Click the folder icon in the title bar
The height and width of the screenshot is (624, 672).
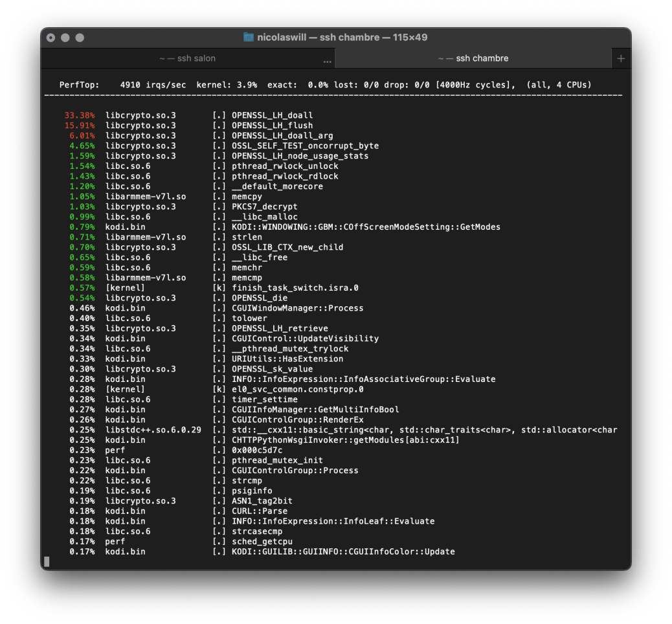pos(249,38)
